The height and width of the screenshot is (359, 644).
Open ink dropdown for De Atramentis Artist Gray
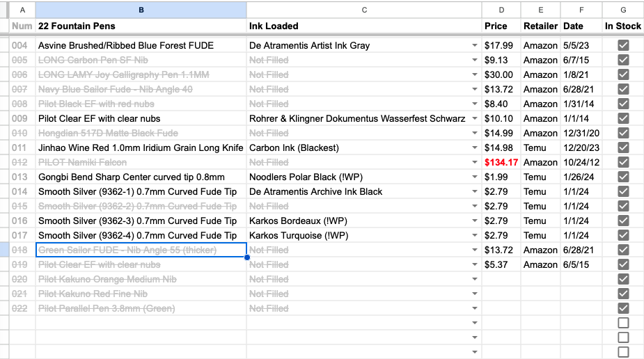(474, 45)
